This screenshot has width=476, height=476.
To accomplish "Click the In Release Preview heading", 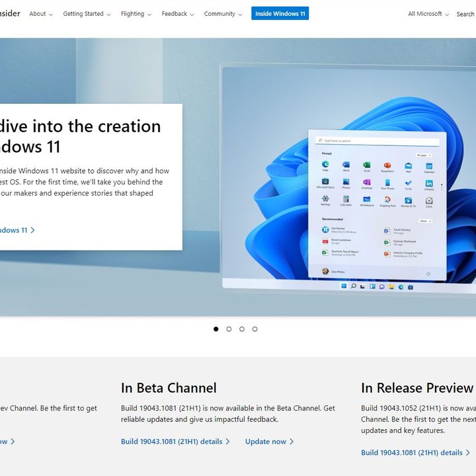I will 418,388.
